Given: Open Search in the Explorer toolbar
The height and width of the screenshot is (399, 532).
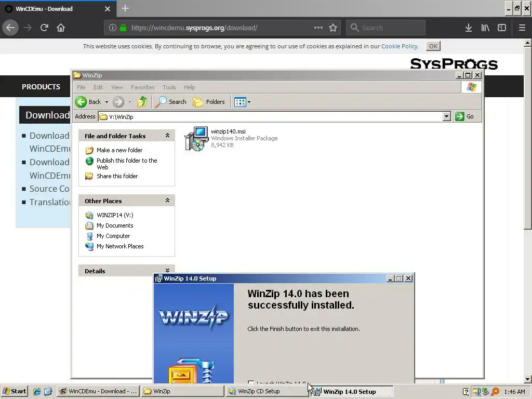Looking at the screenshot, I should point(170,102).
